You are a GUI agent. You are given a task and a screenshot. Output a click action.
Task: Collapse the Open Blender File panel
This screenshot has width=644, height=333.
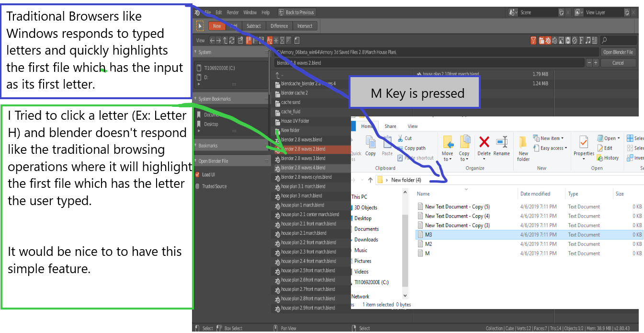[x=195, y=161]
